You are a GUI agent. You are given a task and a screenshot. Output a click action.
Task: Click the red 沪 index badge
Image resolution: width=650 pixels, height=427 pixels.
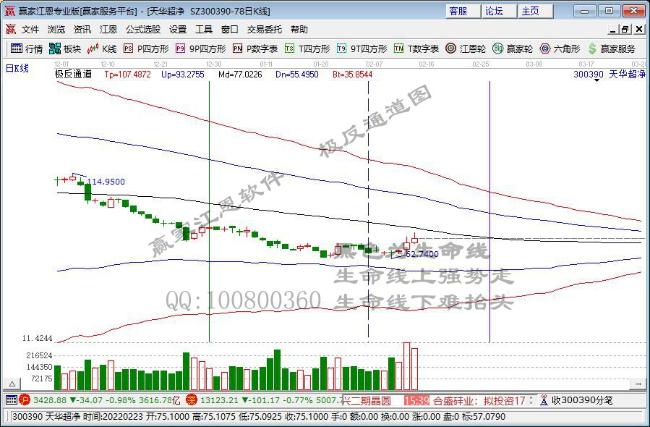pos(24,400)
